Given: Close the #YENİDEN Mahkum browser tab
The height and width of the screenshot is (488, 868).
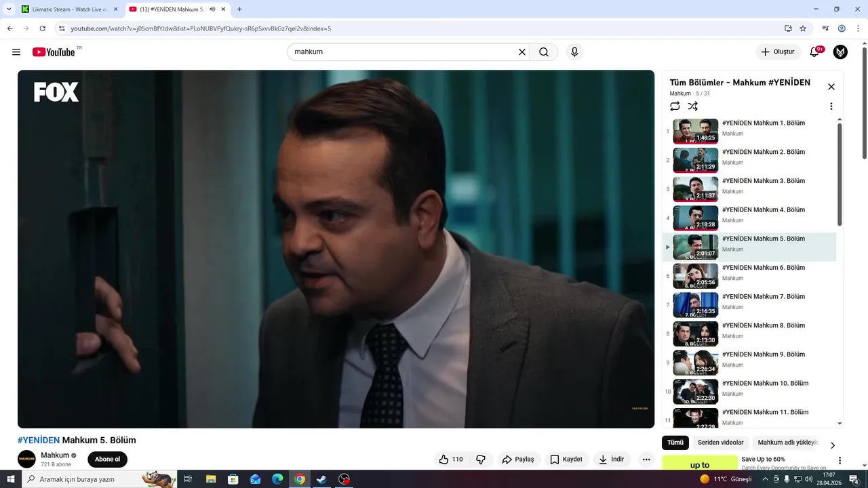Looking at the screenshot, I should pos(223,9).
